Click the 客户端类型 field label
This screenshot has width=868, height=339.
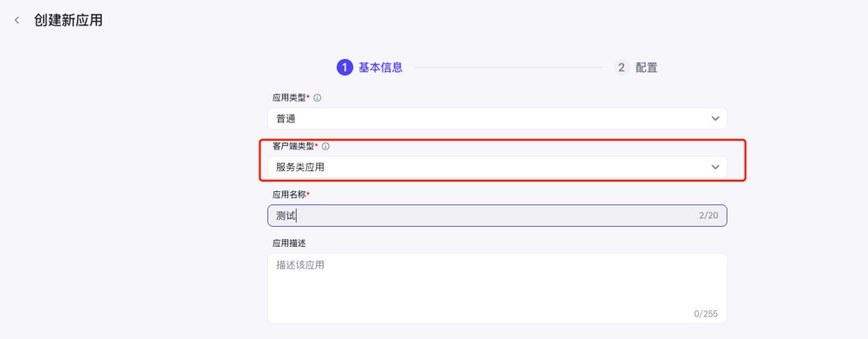293,147
